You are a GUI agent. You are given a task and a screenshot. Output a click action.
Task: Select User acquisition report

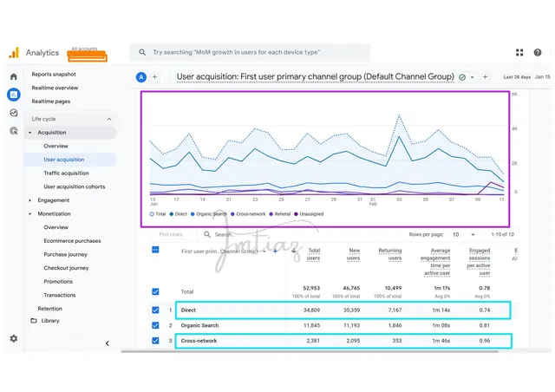pyautogui.click(x=64, y=160)
